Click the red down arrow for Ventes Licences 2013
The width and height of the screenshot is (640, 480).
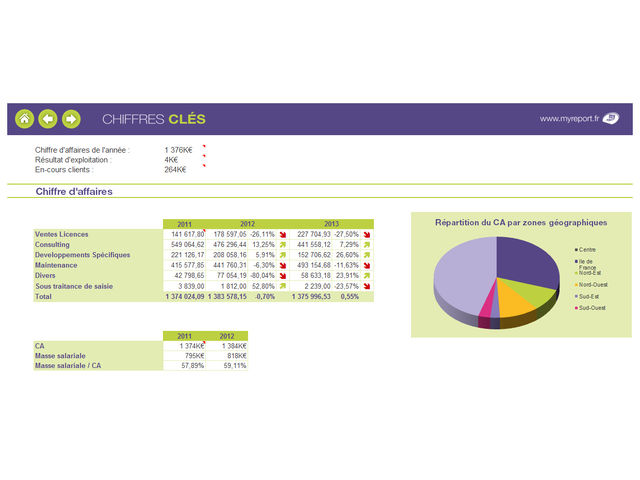(x=367, y=235)
